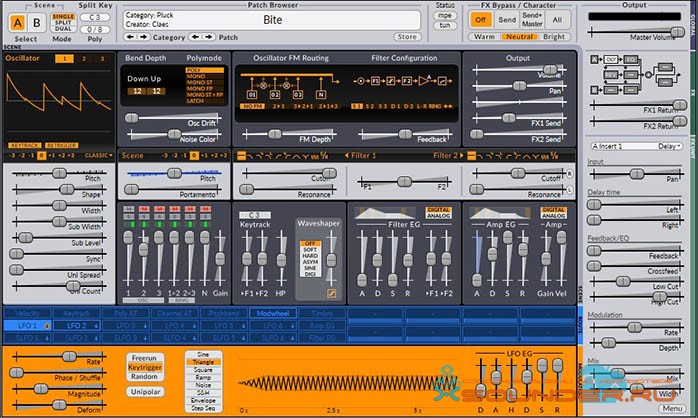
Task: Adjust the LFO Rate slider
Action: (69, 356)
